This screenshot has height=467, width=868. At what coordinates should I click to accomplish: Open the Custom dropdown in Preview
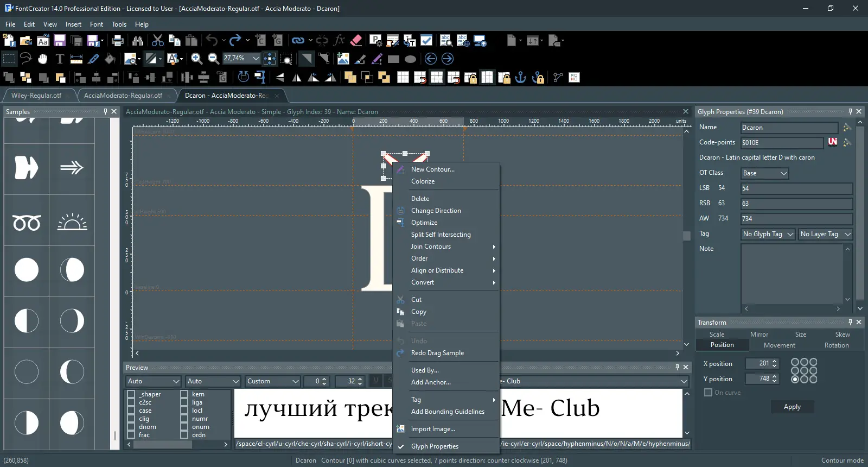click(x=272, y=381)
